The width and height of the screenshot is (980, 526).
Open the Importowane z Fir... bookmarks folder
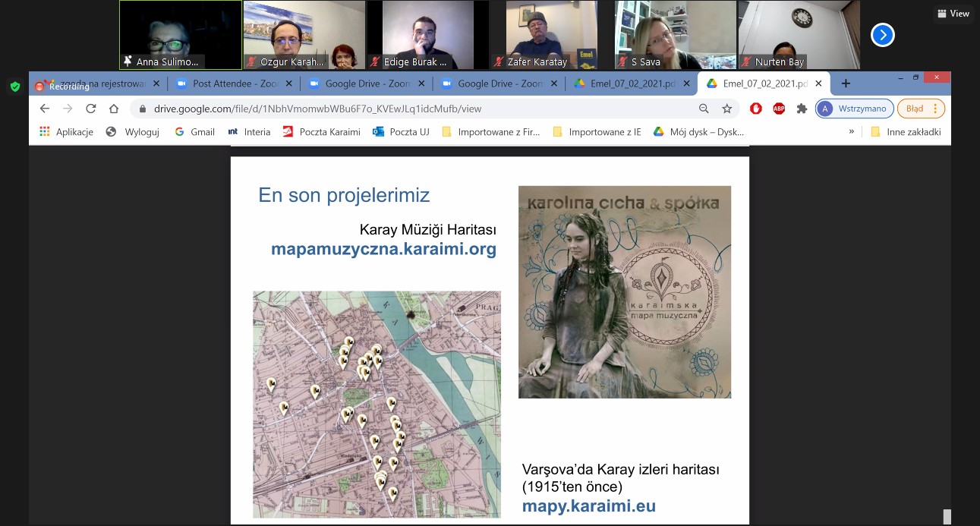[491, 131]
